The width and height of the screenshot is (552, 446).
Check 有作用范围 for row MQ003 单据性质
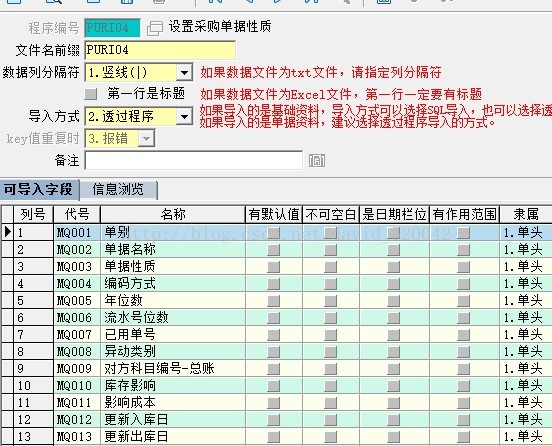[464, 266]
